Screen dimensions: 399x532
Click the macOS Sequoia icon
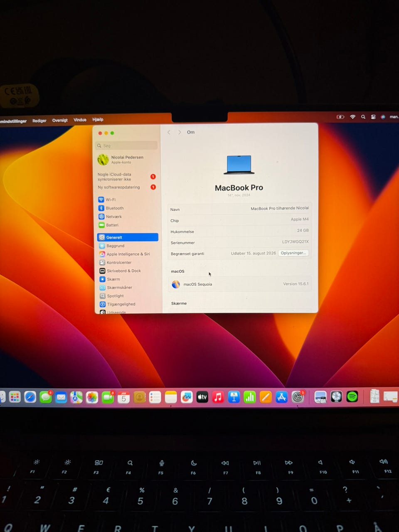pos(176,284)
